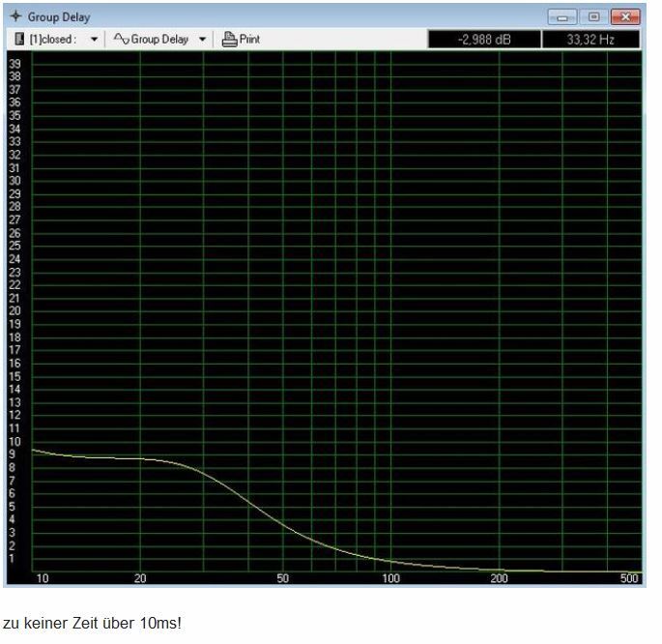Expand the Group Delay graph type dropdown
Image resolution: width=662 pixels, height=644 pixels.
click(x=203, y=40)
